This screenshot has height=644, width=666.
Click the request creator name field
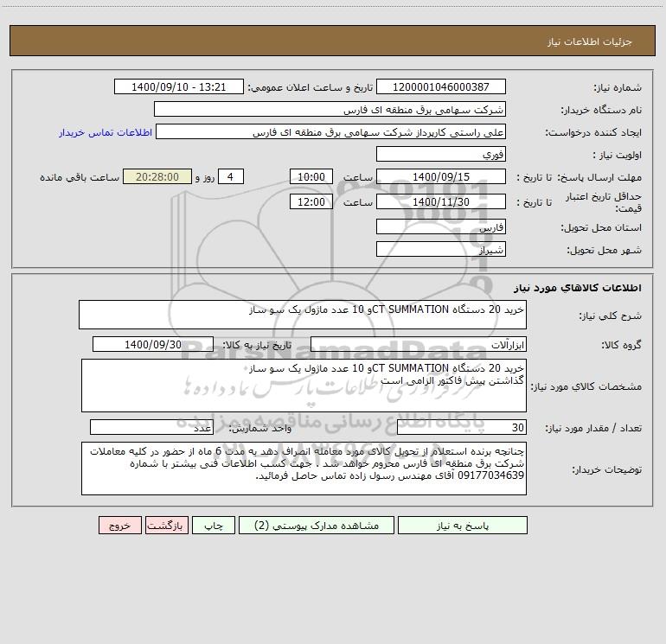point(331,131)
